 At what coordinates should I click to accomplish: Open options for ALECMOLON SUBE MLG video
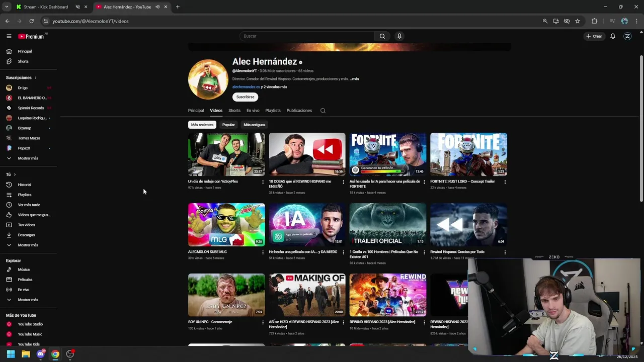point(263,252)
